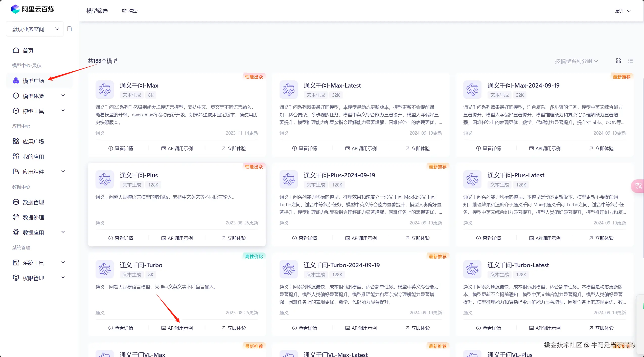This screenshot has height=357, width=644.
Task: Click the document icon beside workspace selector
Action: 70,29
